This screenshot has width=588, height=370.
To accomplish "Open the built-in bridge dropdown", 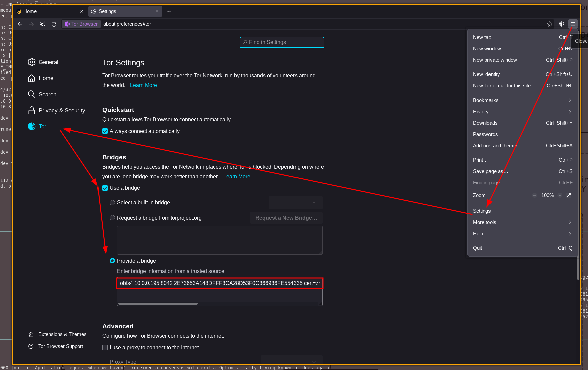I will (296, 203).
